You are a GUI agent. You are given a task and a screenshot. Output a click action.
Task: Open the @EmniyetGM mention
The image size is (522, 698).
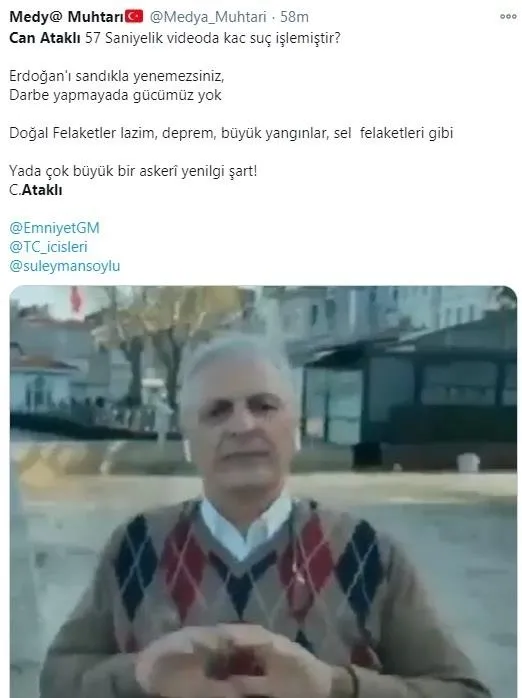pyautogui.click(x=54, y=228)
